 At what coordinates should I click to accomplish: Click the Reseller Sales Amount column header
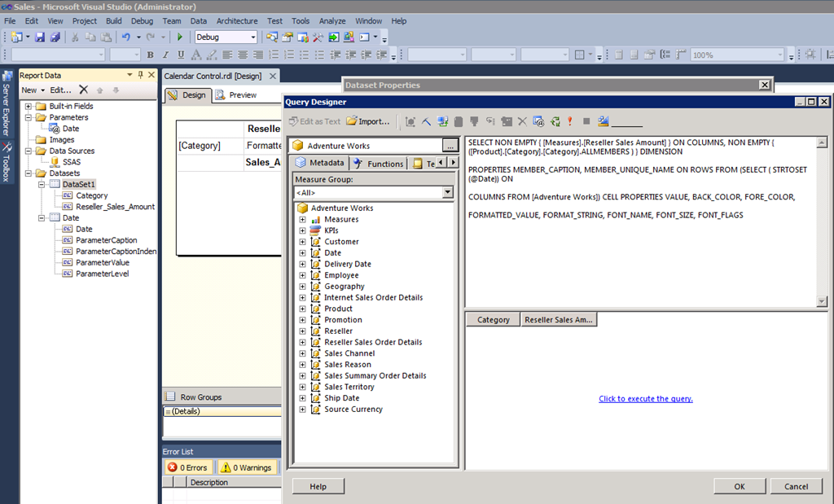[x=560, y=320]
